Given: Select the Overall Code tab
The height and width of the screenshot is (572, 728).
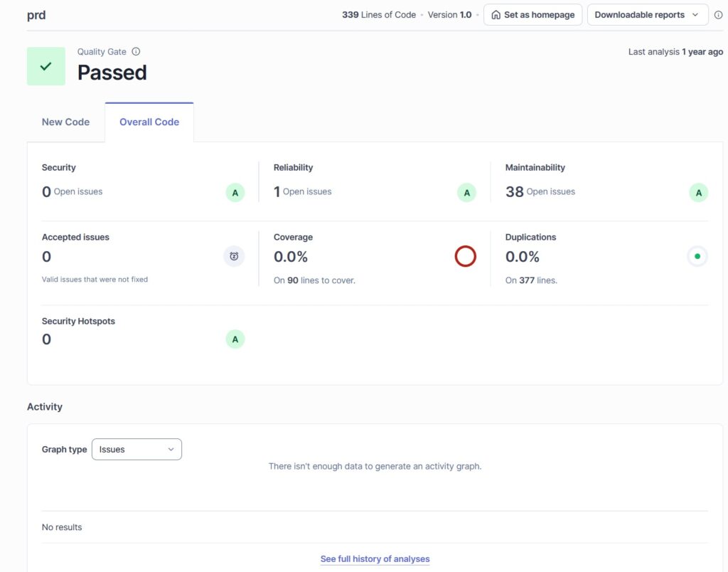Looking at the screenshot, I should pos(149,122).
